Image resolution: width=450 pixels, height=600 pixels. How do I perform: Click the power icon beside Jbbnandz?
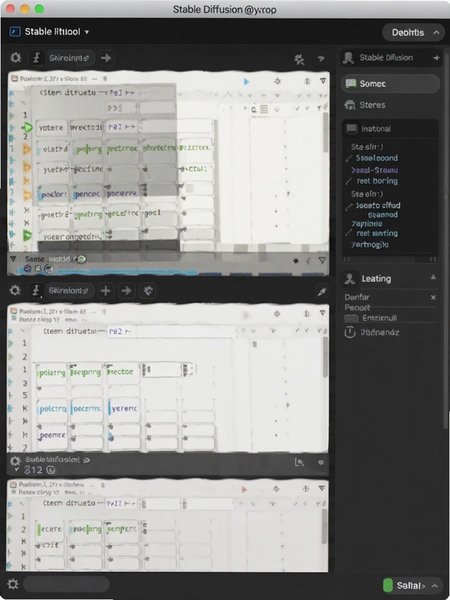[x=350, y=333]
